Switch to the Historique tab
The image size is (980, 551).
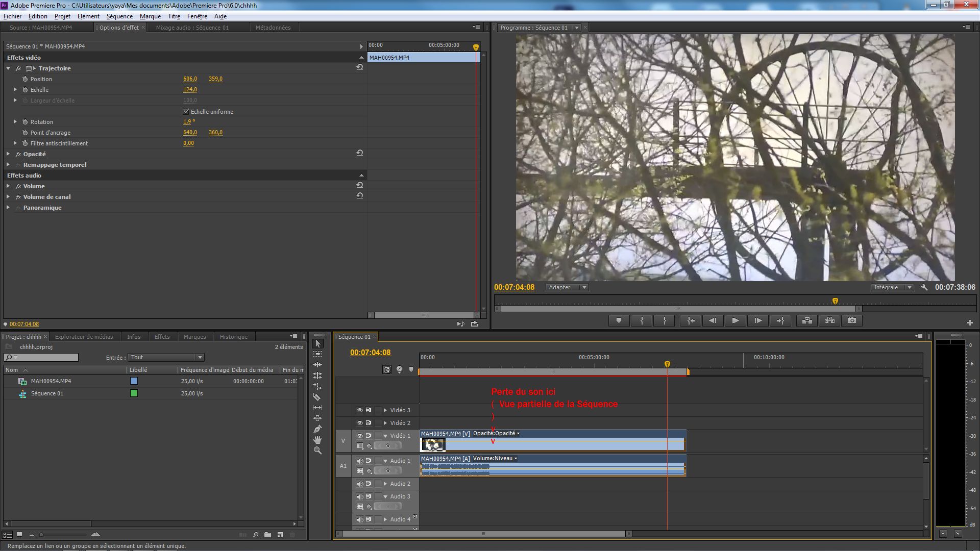click(x=233, y=337)
